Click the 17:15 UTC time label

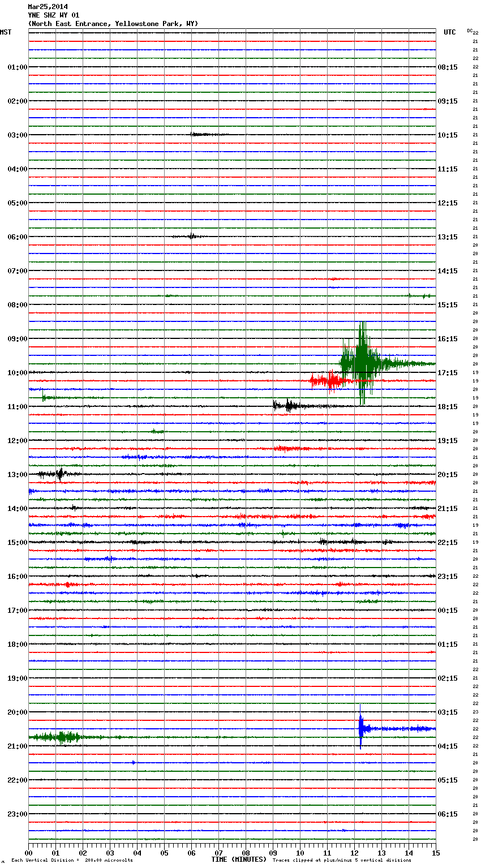tap(448, 373)
